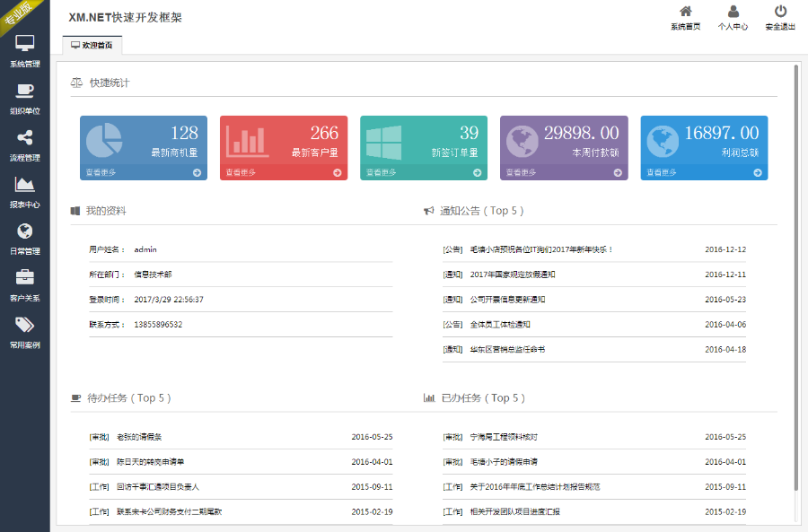Open 个人中心 via its person icon
808x532 pixels.
734,14
